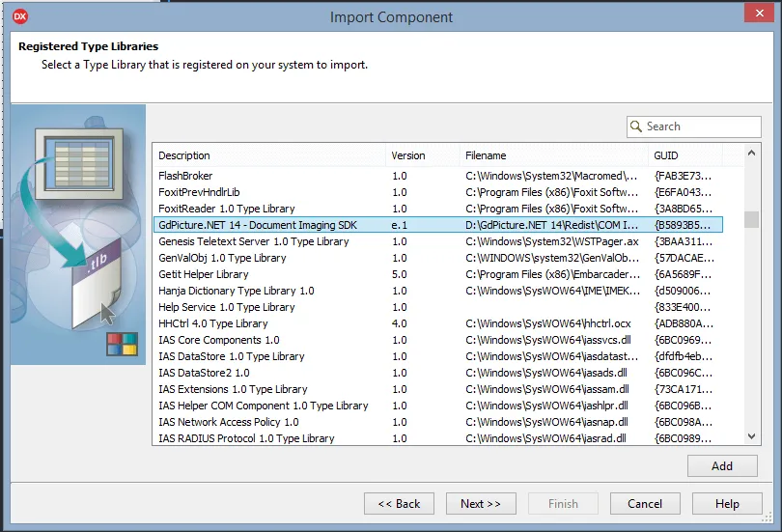Select the Getit Helper Library row

(438, 274)
